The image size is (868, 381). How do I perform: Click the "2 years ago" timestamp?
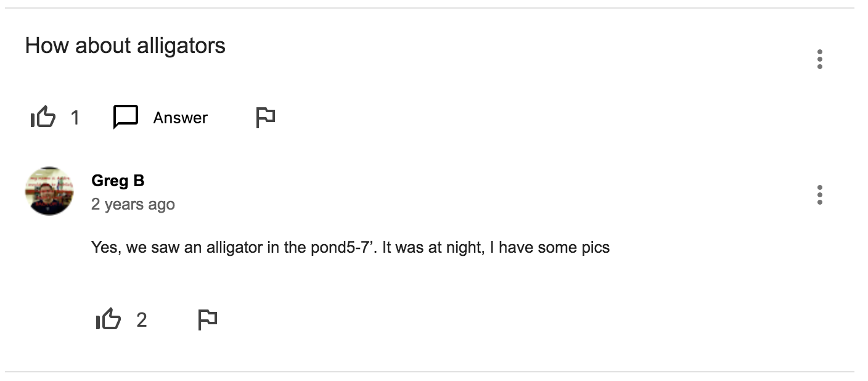[x=133, y=204]
